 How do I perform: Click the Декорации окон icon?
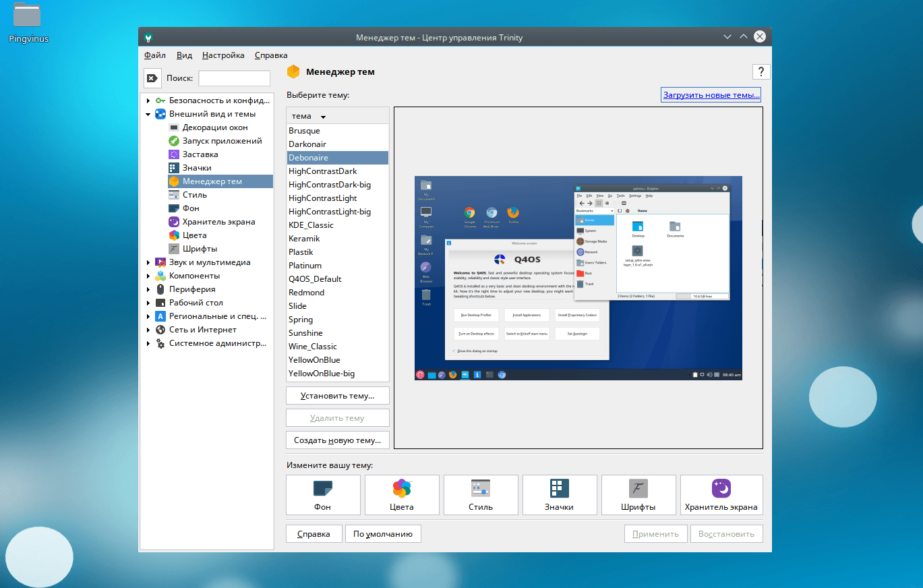tap(174, 127)
